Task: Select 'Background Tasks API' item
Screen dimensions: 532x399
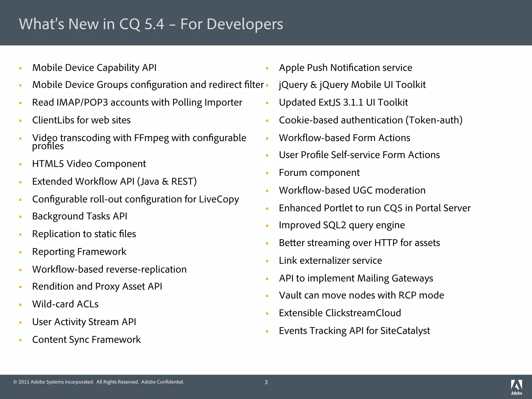Action: coord(80,216)
